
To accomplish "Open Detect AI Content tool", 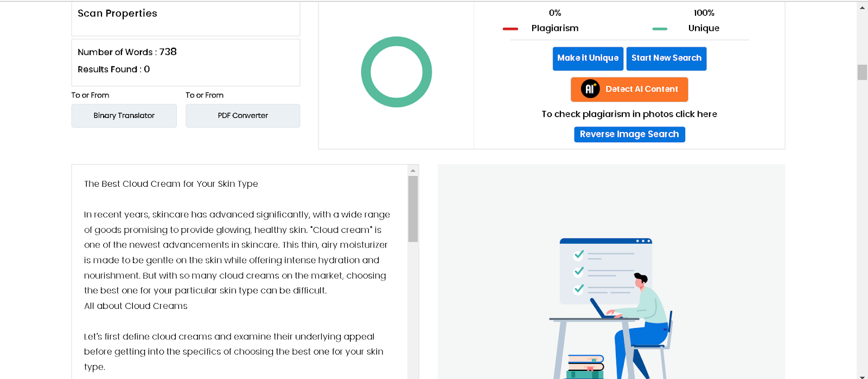I will (x=629, y=89).
